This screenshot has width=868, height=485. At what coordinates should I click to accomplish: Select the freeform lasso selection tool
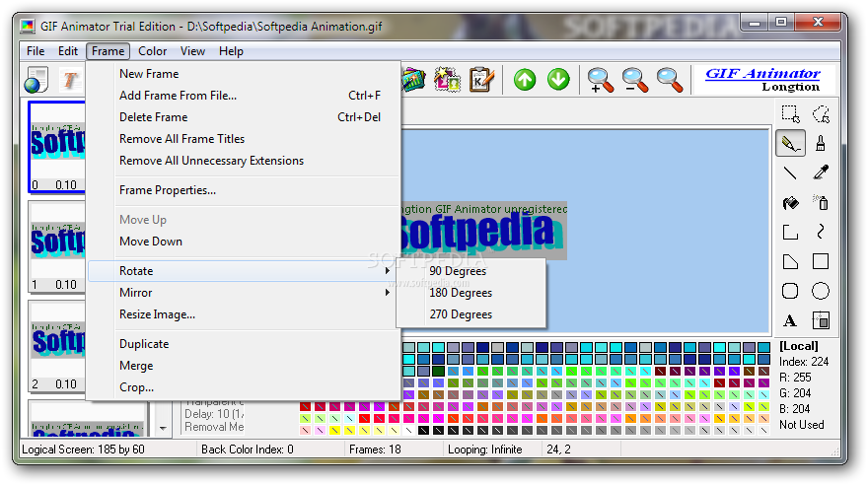821,114
